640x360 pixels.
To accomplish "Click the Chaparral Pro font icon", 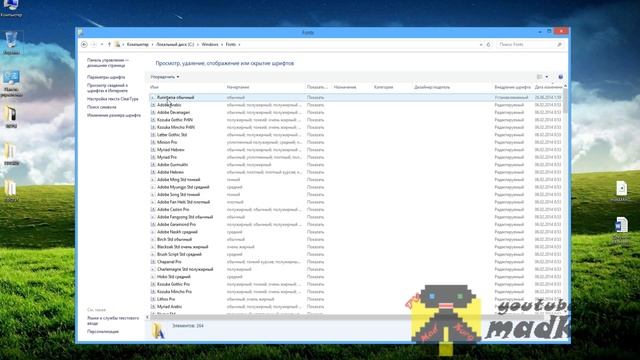I will click(153, 262).
